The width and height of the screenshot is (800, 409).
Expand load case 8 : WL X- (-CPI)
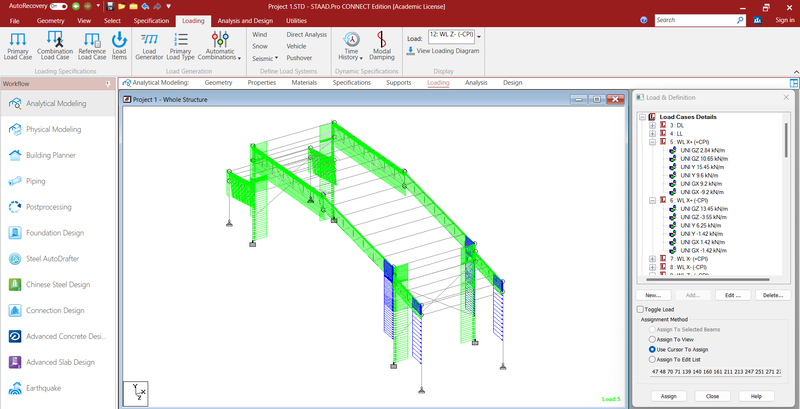[x=652, y=267]
